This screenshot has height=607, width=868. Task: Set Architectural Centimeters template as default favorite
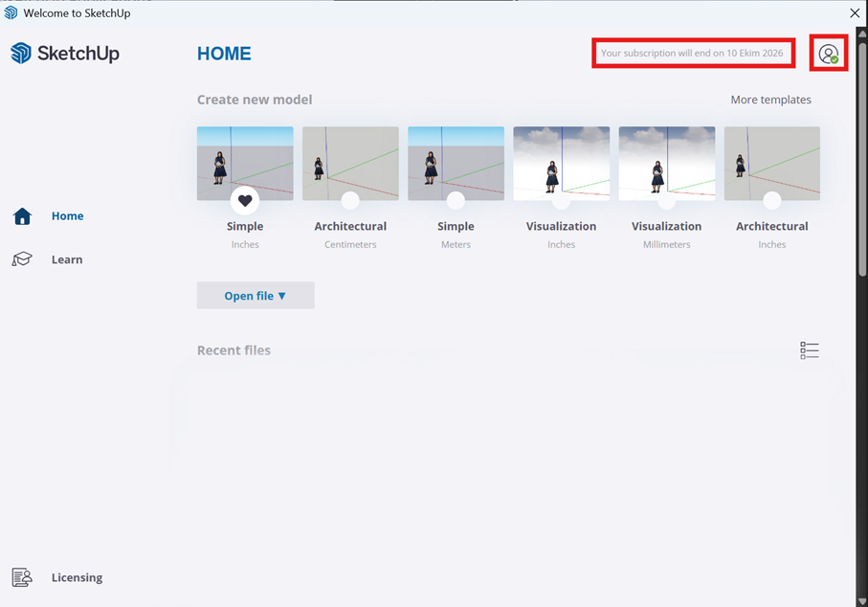click(350, 200)
